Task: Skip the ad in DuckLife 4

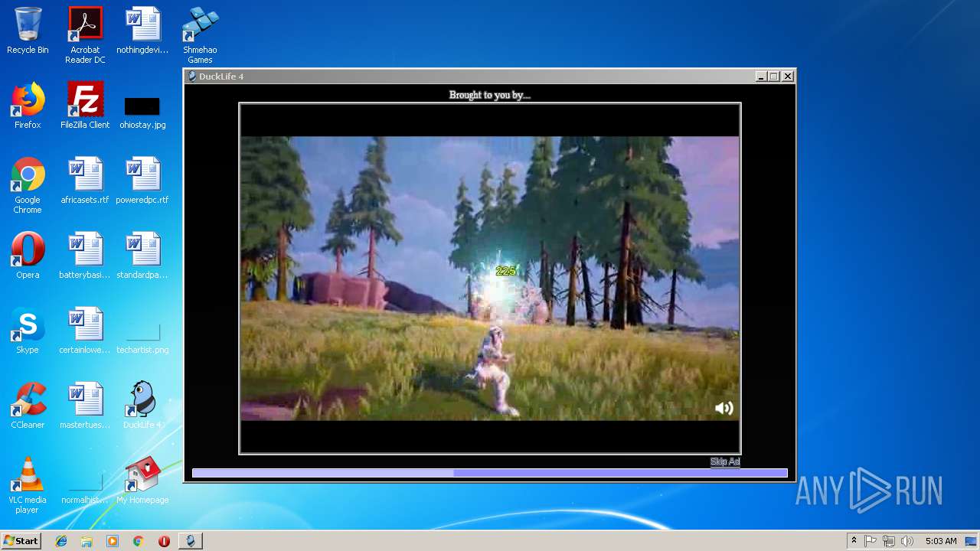Action: pyautogui.click(x=725, y=461)
